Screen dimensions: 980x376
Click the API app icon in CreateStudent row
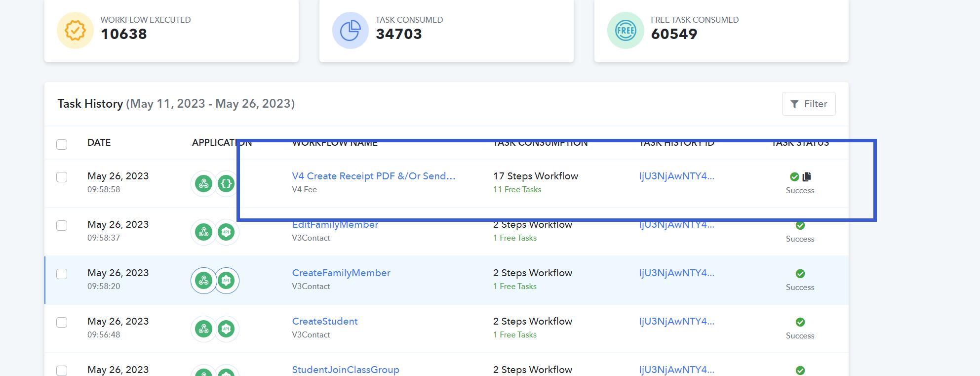[x=226, y=329]
